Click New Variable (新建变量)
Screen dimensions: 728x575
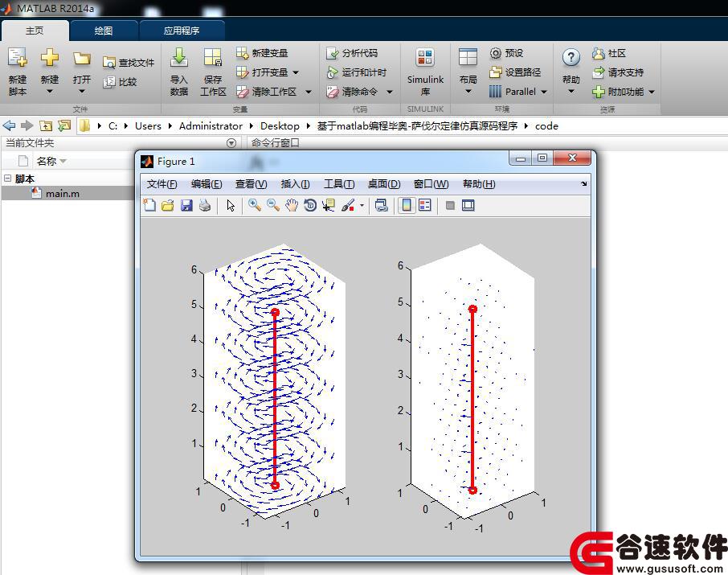pos(262,53)
